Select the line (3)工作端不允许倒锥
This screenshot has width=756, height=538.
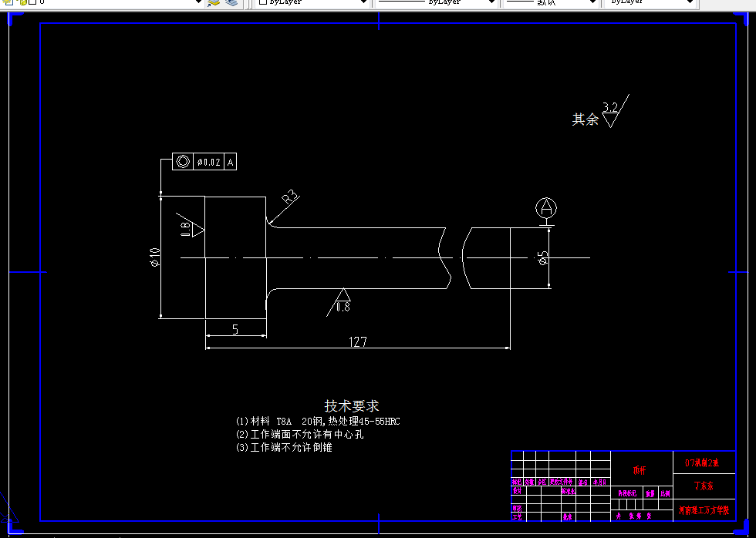284,447
